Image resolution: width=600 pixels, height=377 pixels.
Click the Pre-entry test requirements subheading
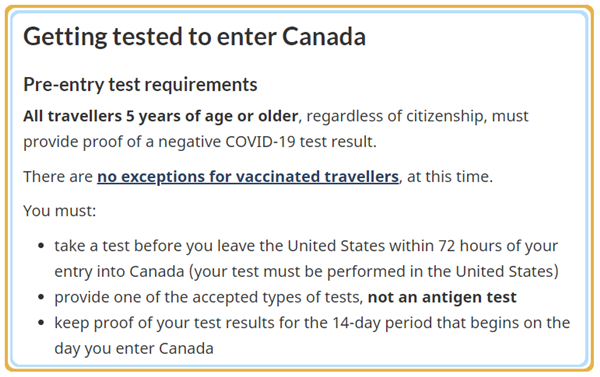tap(140, 85)
